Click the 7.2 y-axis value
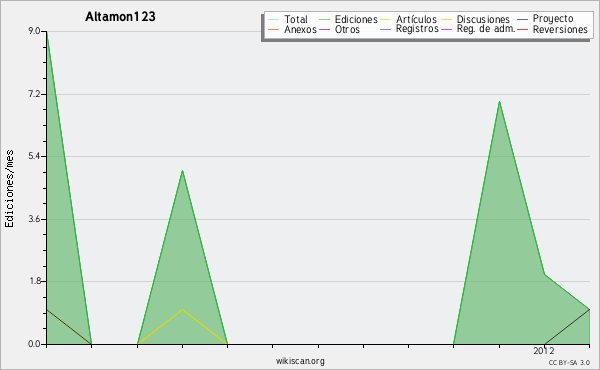The image size is (600, 370). pyautogui.click(x=34, y=94)
